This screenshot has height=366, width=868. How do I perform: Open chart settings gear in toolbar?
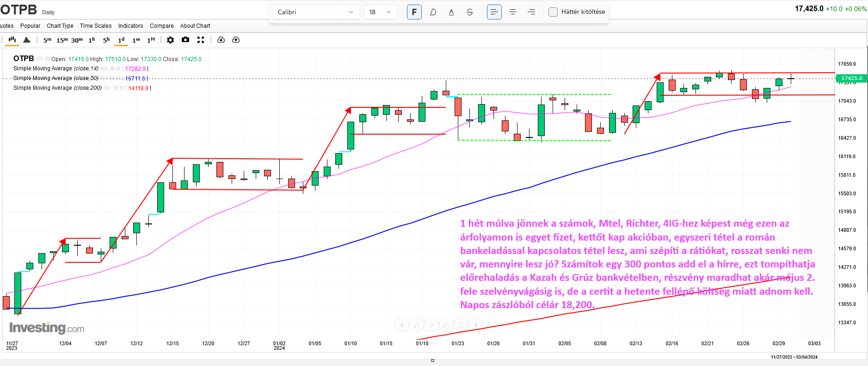click(170, 40)
